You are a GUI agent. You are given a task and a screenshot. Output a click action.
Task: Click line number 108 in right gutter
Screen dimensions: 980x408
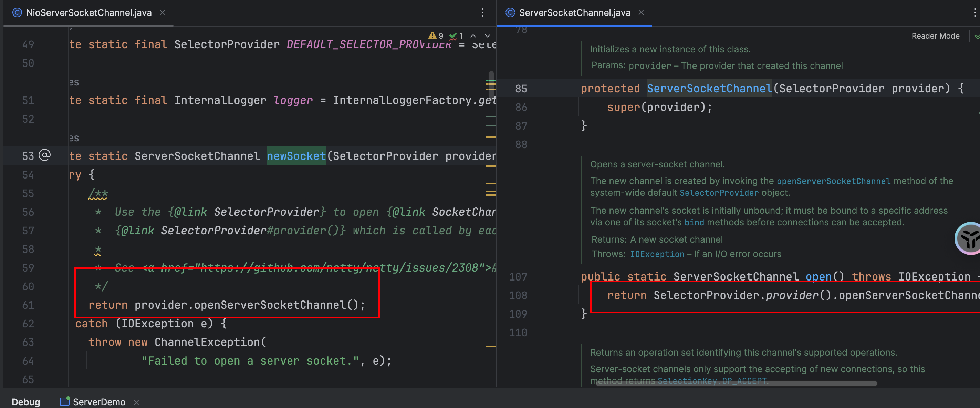click(x=518, y=295)
